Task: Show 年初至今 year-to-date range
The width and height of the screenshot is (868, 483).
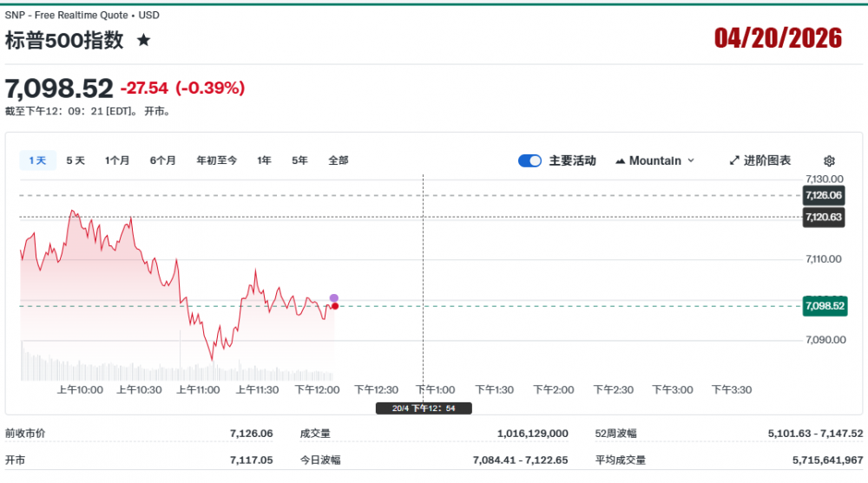Action: [216, 160]
